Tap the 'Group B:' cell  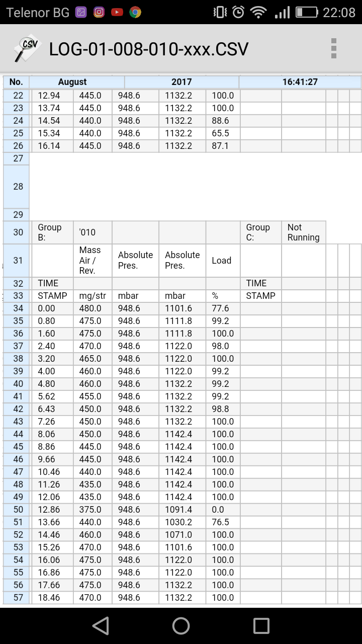coord(52,232)
